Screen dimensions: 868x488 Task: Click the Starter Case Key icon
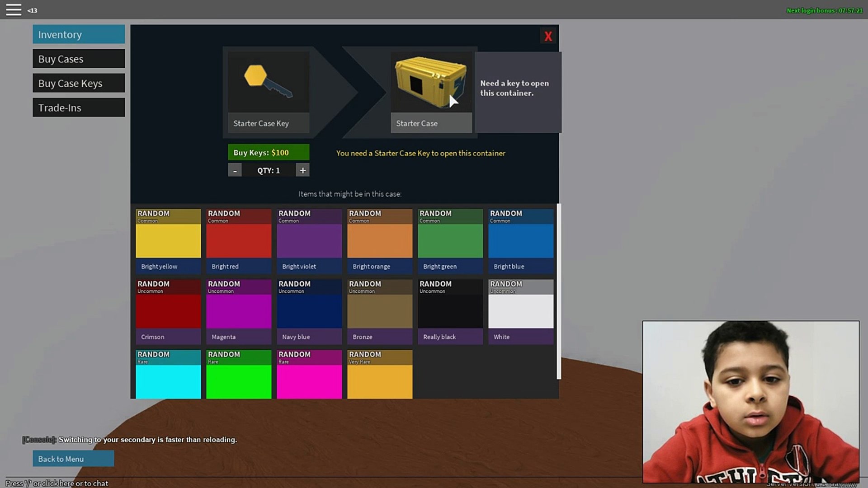pos(268,81)
